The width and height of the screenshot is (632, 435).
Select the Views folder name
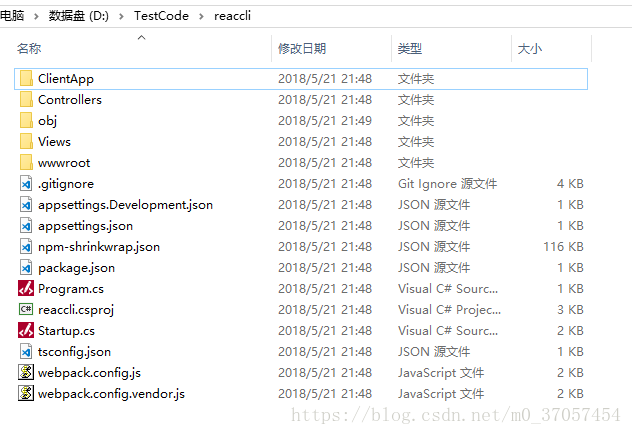click(x=54, y=142)
